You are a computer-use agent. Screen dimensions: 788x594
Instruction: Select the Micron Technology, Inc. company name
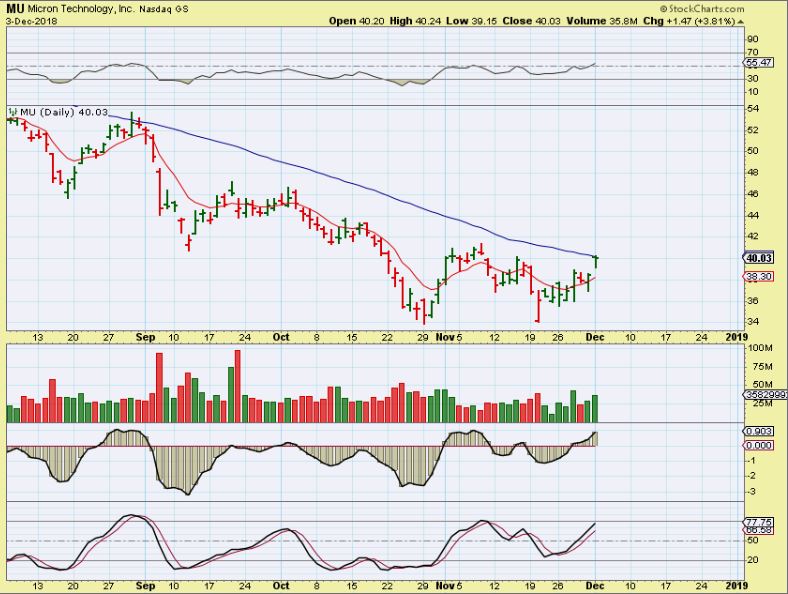pos(80,9)
